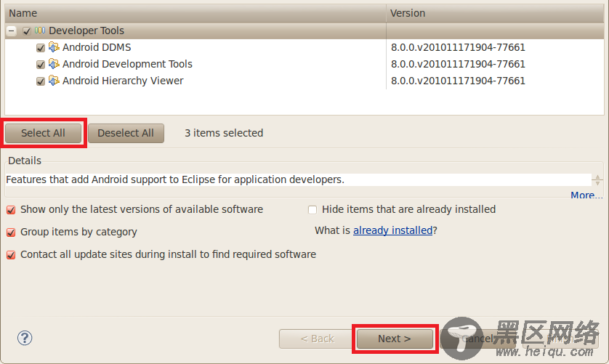This screenshot has height=364, width=609.
Task: Click the '3 items selected' status text
Action: [x=224, y=133]
